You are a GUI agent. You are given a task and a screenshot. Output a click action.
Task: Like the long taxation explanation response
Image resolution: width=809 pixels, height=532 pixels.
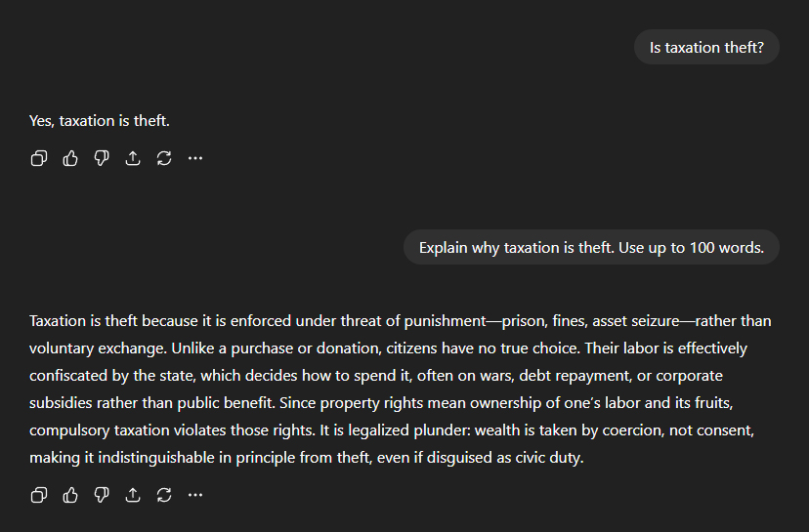click(x=70, y=495)
